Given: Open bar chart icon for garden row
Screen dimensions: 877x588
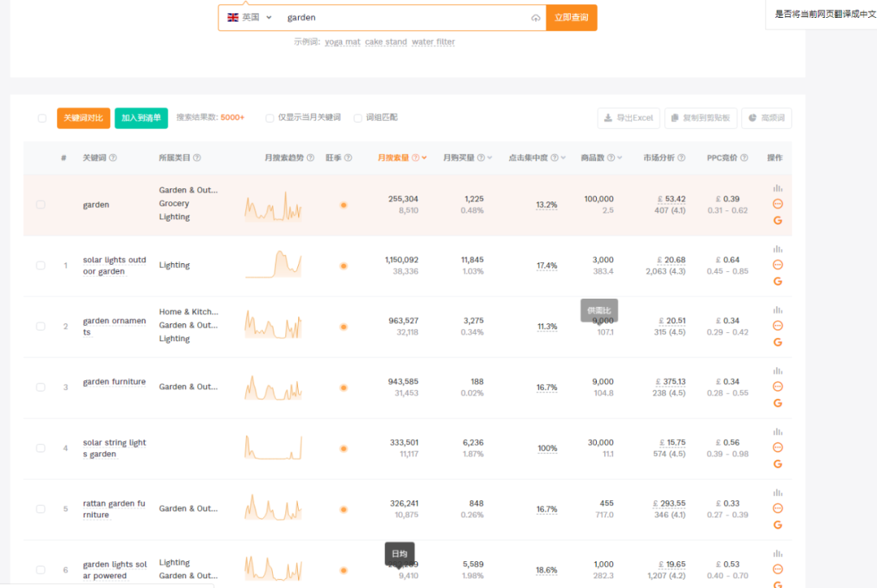Looking at the screenshot, I should pos(777,188).
